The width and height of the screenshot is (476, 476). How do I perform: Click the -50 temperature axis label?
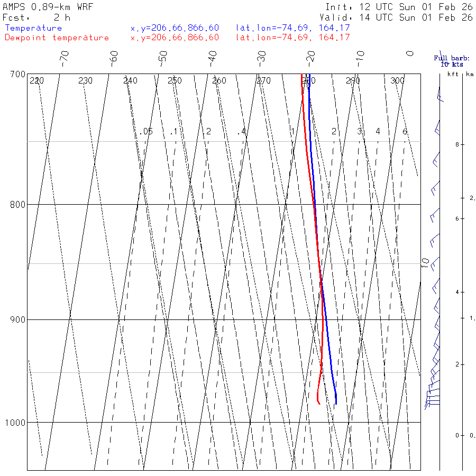coord(163,59)
